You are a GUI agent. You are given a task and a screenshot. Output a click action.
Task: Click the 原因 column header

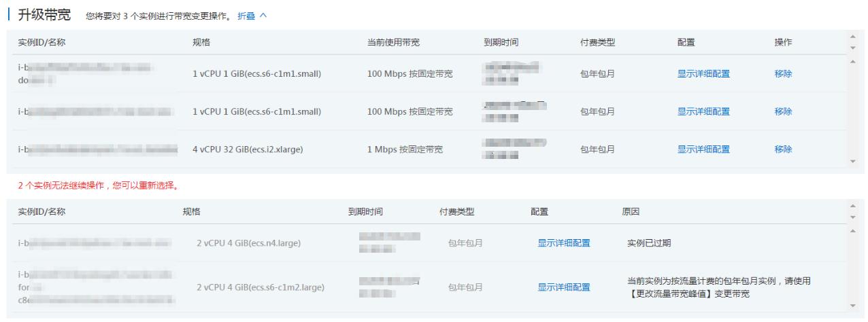pyautogui.click(x=631, y=212)
